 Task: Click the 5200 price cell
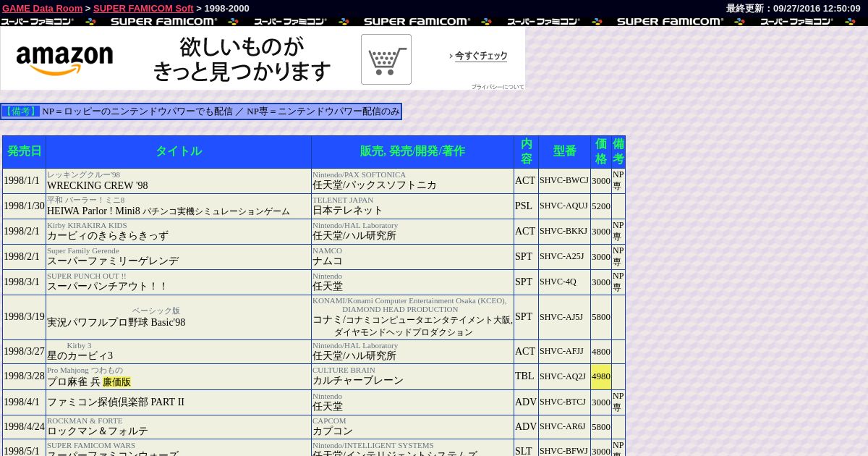(601, 206)
